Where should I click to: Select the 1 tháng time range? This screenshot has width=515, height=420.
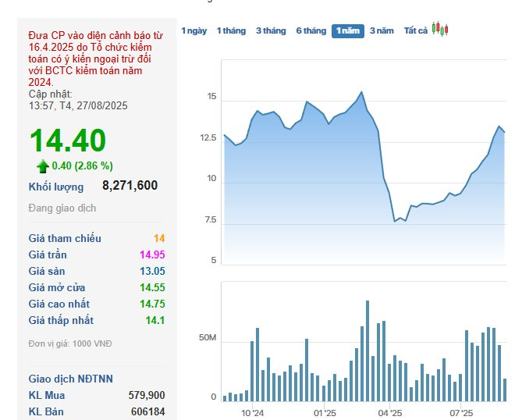231,30
